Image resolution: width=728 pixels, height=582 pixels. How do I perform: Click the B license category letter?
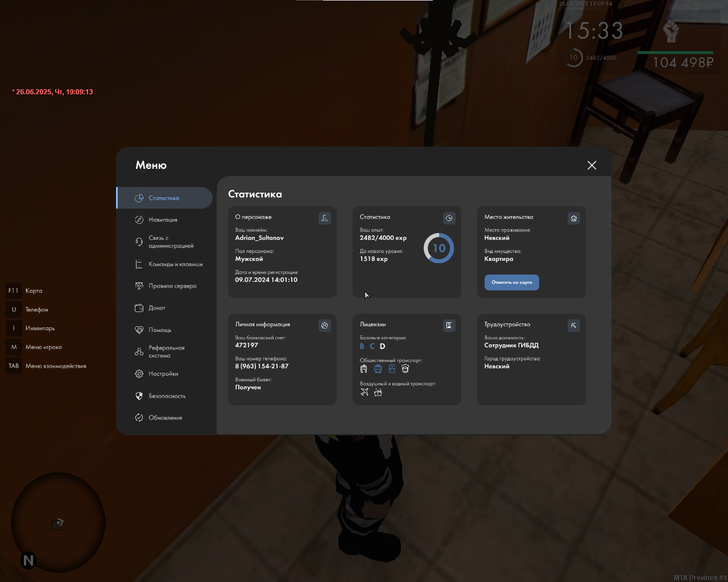coord(362,346)
